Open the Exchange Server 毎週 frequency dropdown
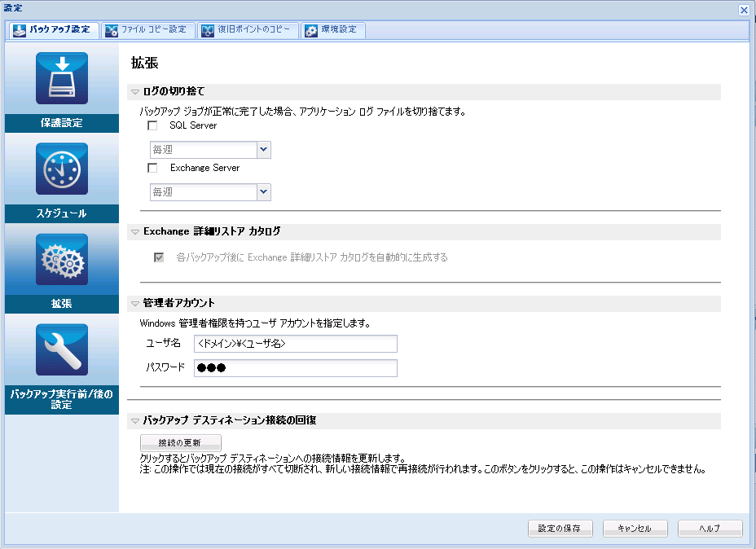This screenshot has height=549, width=756. coord(263,192)
